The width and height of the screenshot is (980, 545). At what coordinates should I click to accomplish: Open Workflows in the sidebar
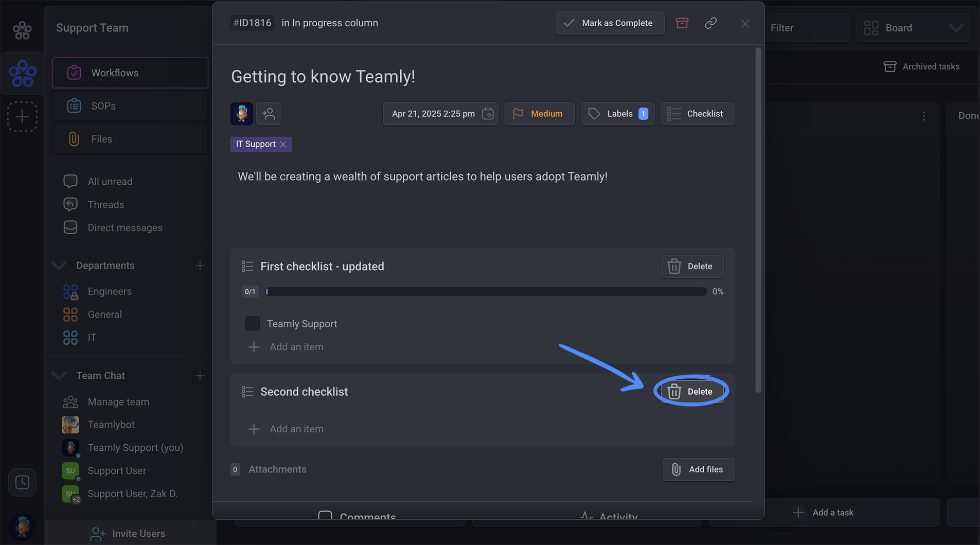point(130,73)
